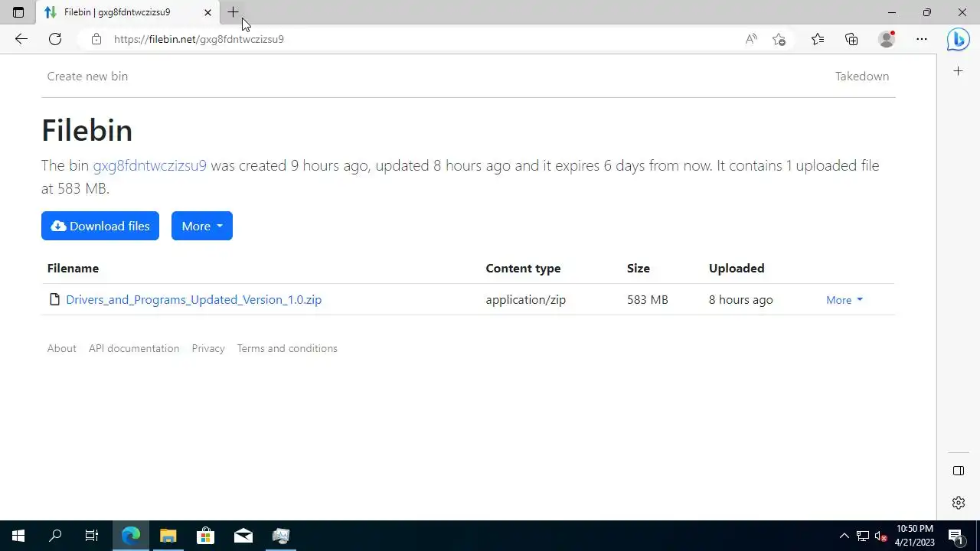Open Read aloud icon in address bar

[751, 39]
